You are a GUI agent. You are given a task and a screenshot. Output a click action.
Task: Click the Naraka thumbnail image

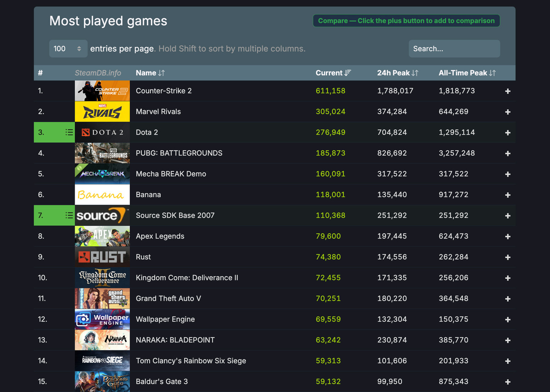coord(102,340)
